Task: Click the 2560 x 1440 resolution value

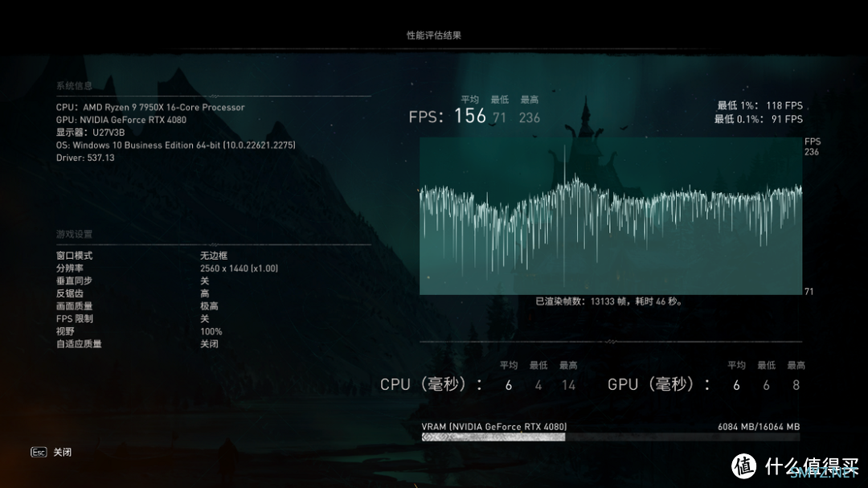Action: coord(240,268)
